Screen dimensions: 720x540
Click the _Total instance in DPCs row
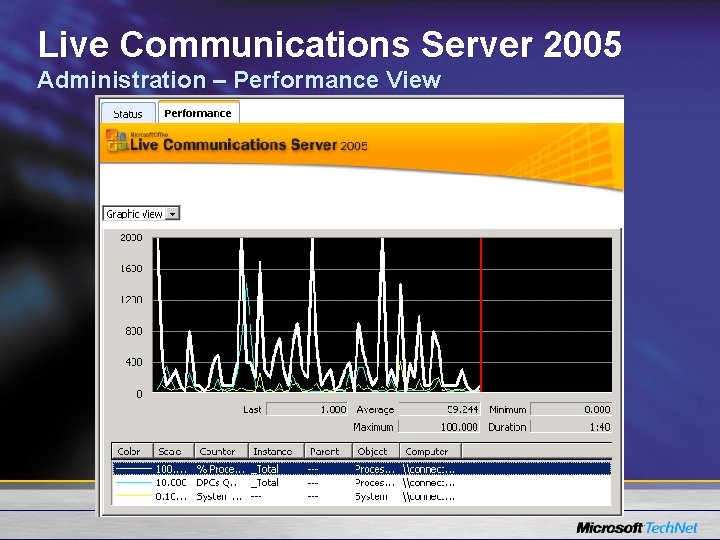(265, 483)
